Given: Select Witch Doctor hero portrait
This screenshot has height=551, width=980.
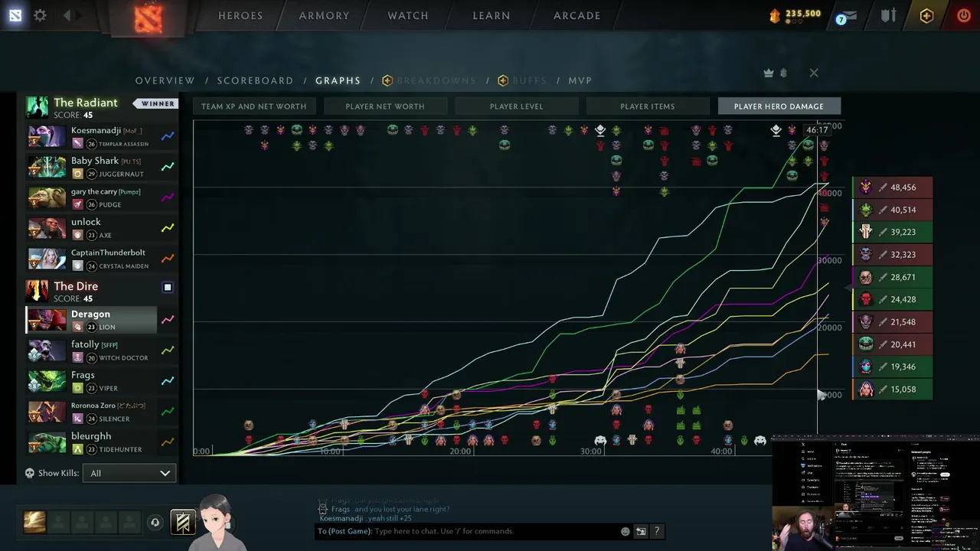Looking at the screenshot, I should [47, 350].
